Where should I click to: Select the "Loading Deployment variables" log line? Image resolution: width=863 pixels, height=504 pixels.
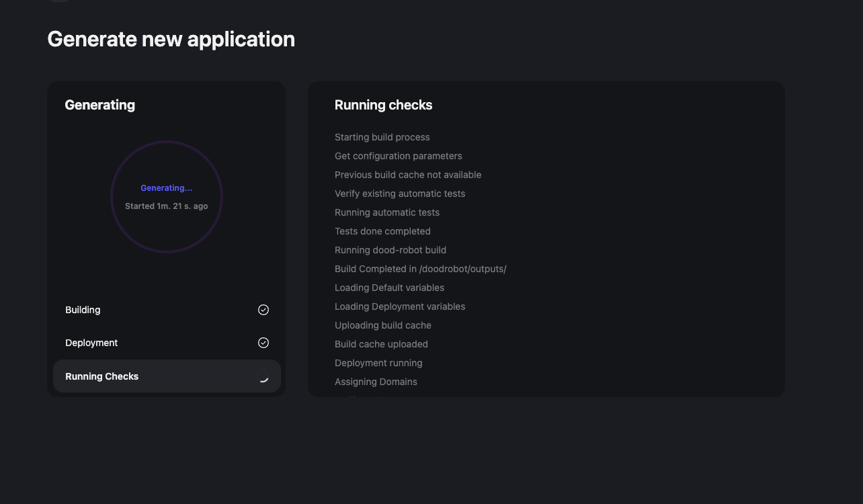pos(399,306)
